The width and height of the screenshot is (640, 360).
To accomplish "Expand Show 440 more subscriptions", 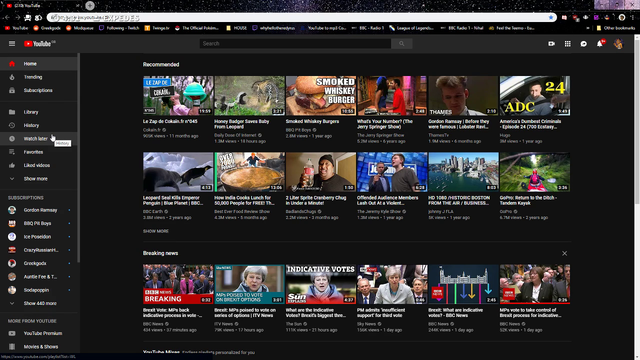I will (x=38, y=303).
